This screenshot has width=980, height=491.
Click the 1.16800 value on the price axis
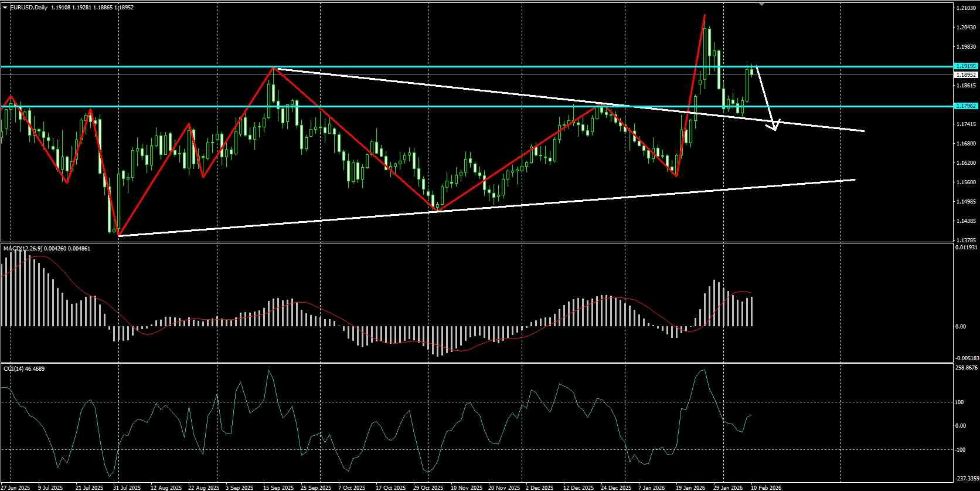coord(966,144)
